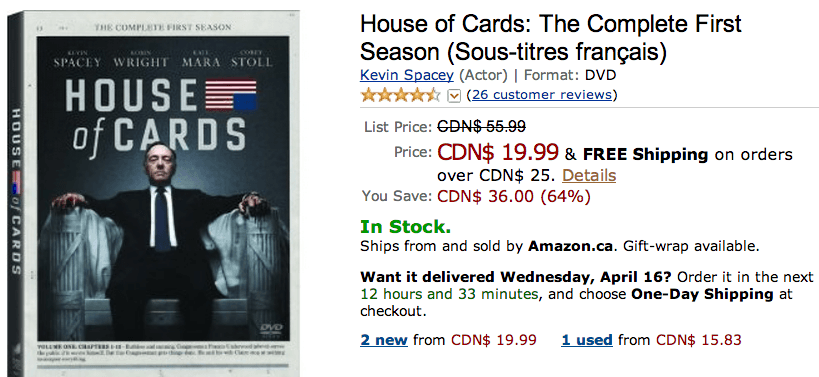Click the used price CDN$ 15.83
This screenshot has height=377, width=819.
pyautogui.click(x=699, y=340)
